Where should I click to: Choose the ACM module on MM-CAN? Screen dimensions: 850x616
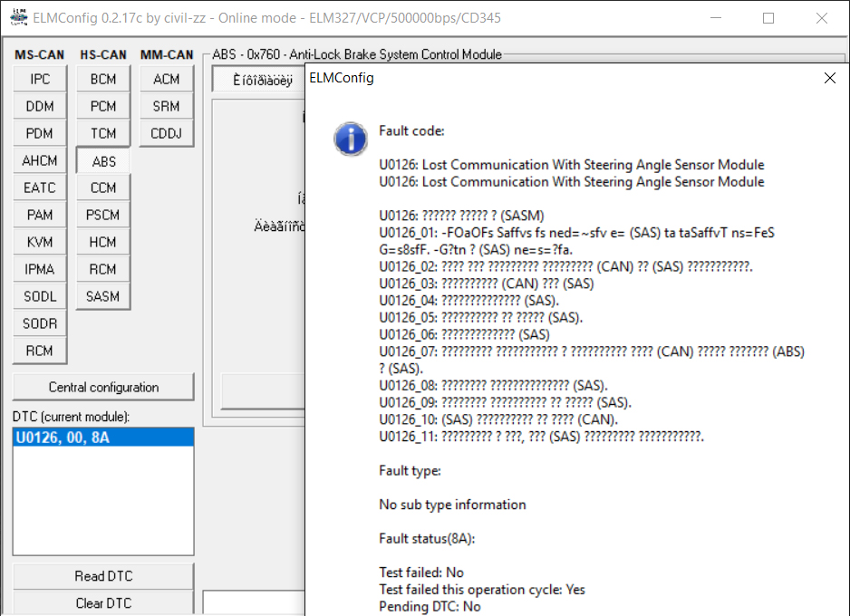click(x=166, y=80)
